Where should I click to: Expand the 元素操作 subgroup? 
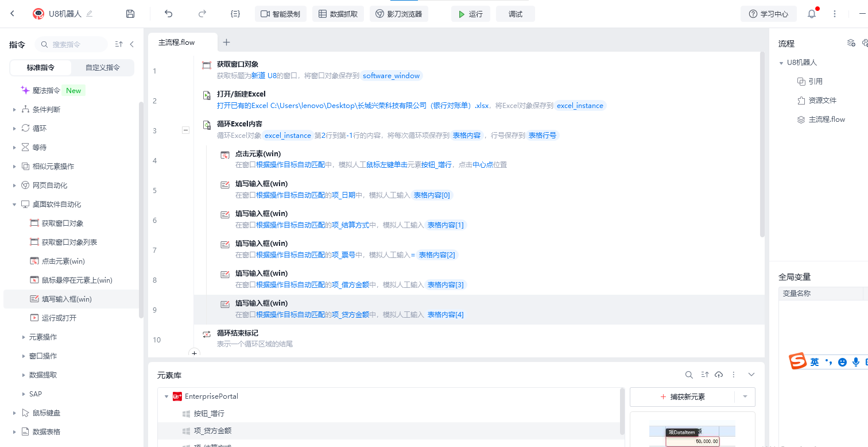(24, 337)
